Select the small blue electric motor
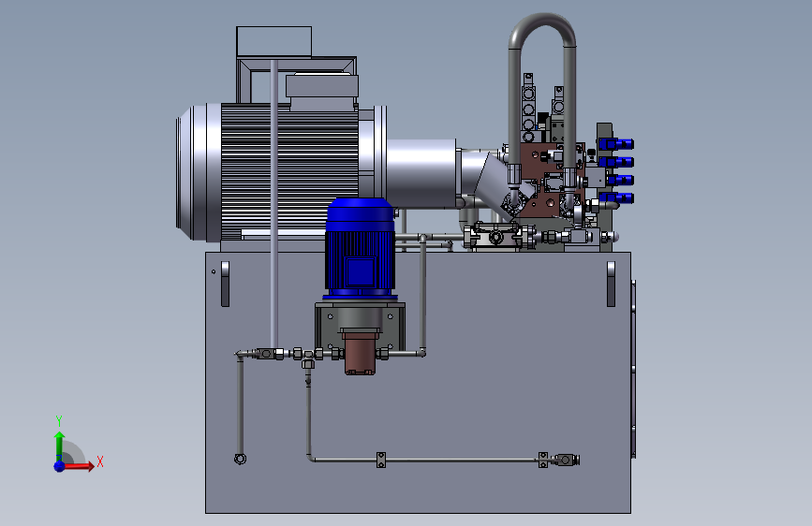 [x=361, y=249]
